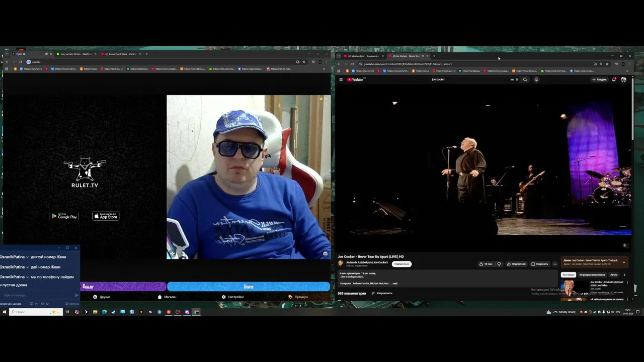Open options for the 'Unchain My Heart' video
644x362 pixels.
[x=627, y=283]
